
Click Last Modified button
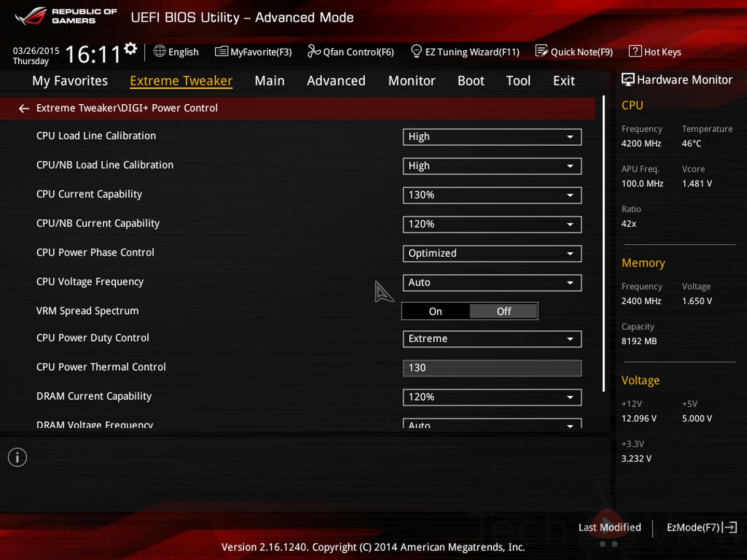point(610,527)
